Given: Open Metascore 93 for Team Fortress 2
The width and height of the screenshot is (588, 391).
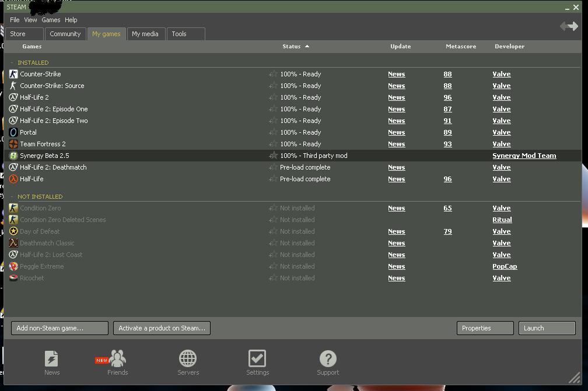Looking at the screenshot, I should (x=447, y=144).
